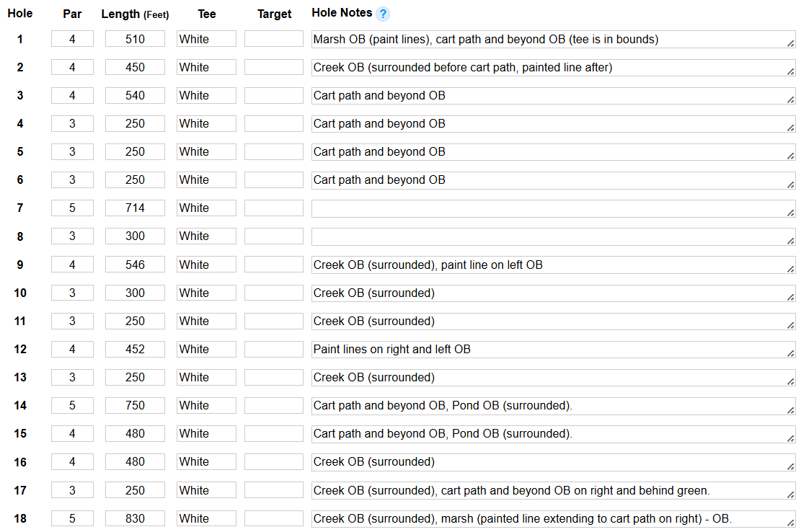Click the Target field for hole 11

click(x=274, y=322)
